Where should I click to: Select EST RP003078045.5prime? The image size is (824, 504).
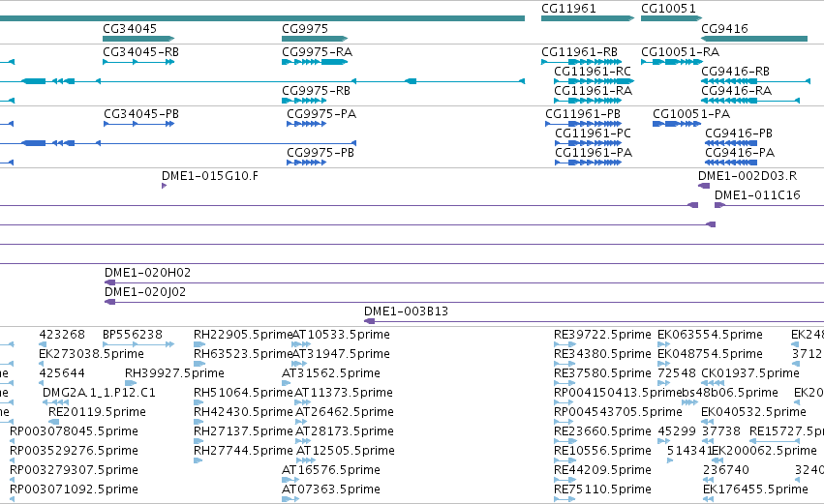(12, 441)
